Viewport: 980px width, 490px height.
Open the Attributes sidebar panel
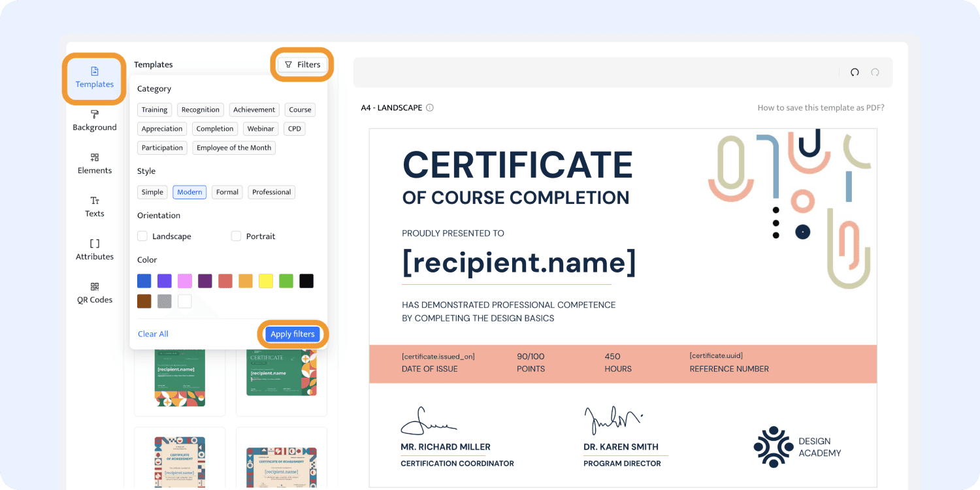pyautogui.click(x=94, y=250)
